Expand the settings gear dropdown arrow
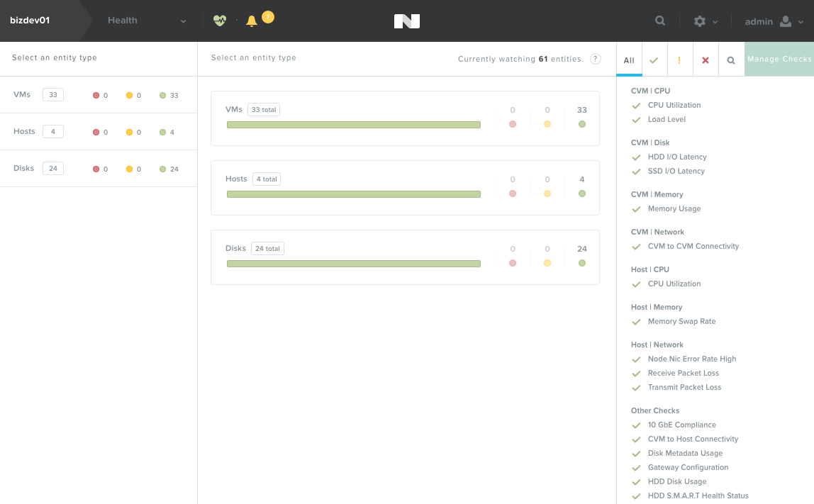 715,22
